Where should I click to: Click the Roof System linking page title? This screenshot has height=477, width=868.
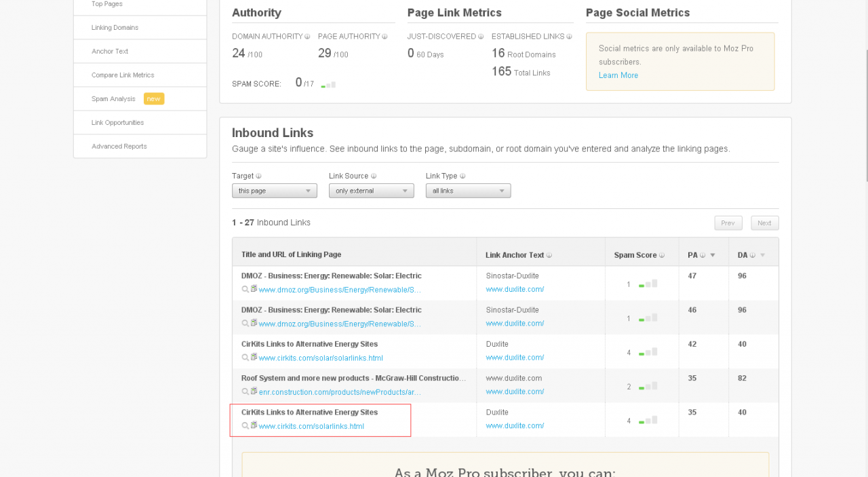[354, 378]
